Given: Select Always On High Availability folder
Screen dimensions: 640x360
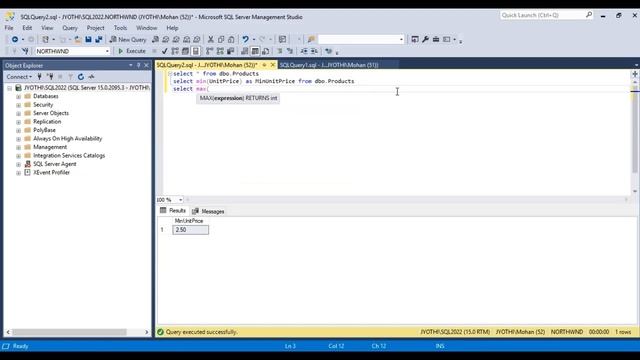Looking at the screenshot, I should point(67,139).
